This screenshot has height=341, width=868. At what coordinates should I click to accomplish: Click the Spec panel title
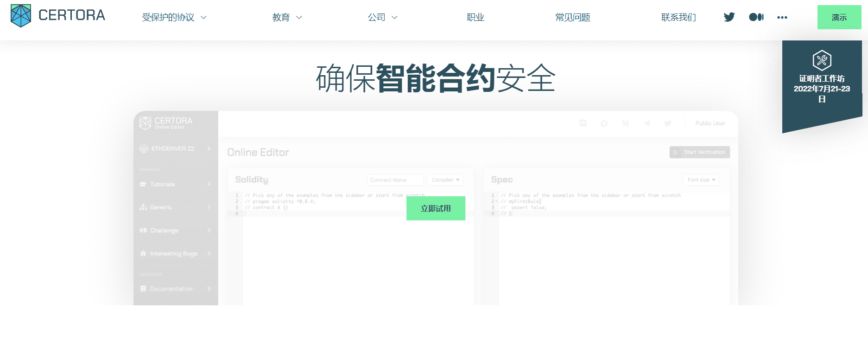(x=502, y=180)
